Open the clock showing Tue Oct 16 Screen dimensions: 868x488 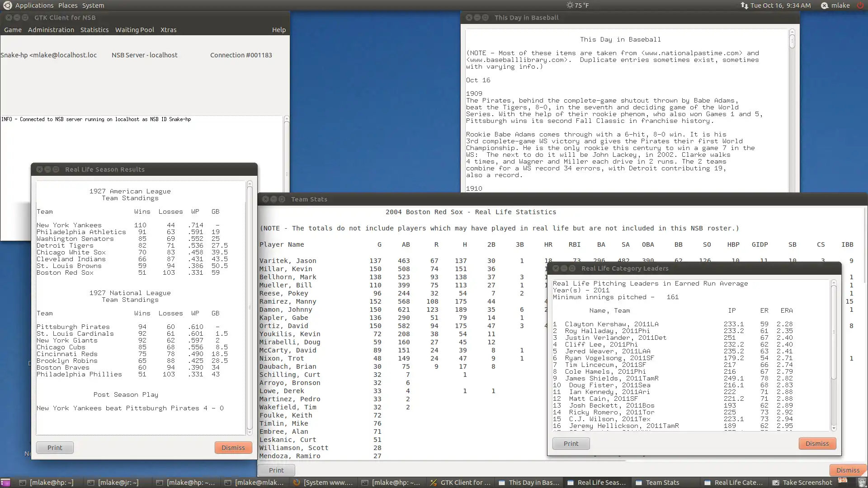click(781, 5)
